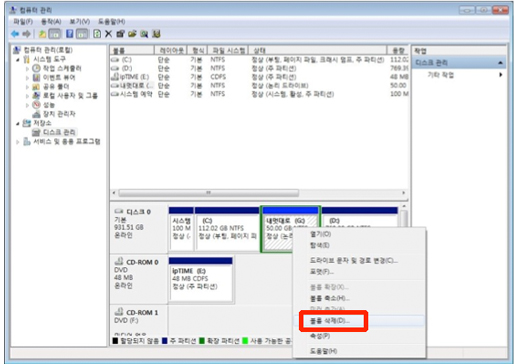Collapse the 디스크 관리 section in the 작업 pane
Screen dimensions: 514x364
[500, 63]
